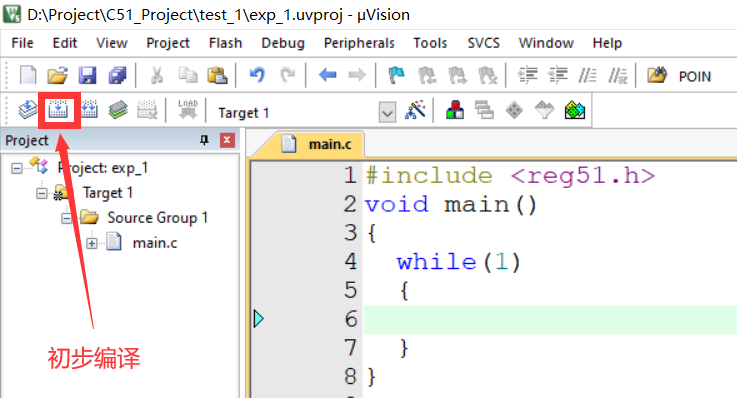The width and height of the screenshot is (737, 398).
Task: Uncomment the selected lines
Action: tap(618, 75)
